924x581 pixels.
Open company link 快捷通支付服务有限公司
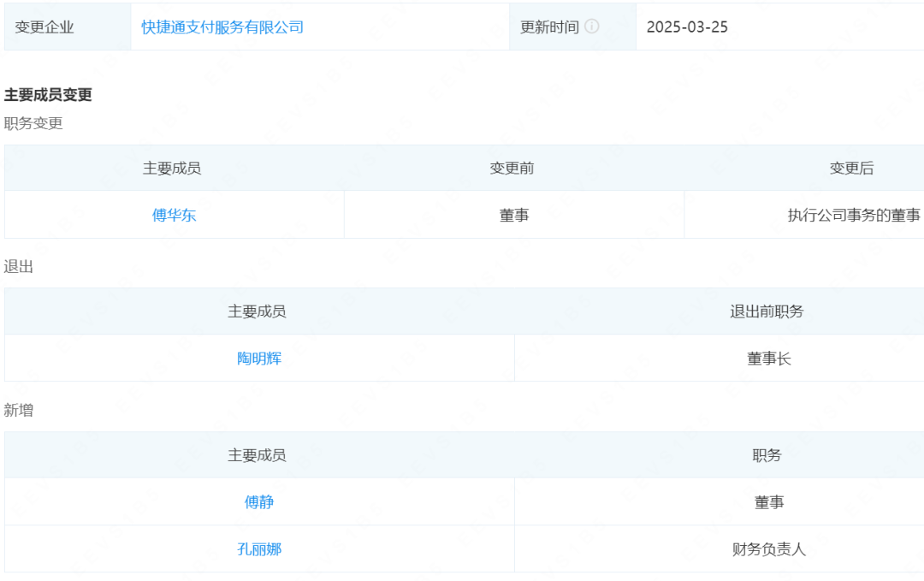point(223,27)
